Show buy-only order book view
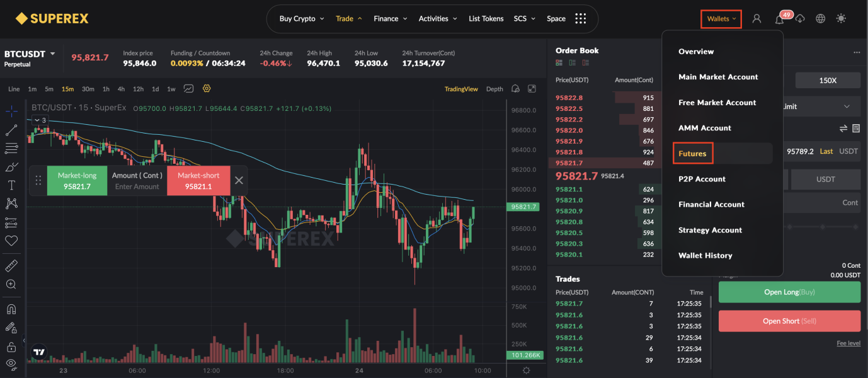This screenshot has height=378, width=868. click(573, 63)
